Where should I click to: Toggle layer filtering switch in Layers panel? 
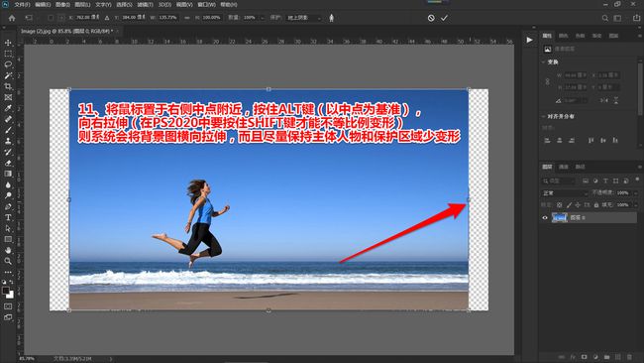637,180
